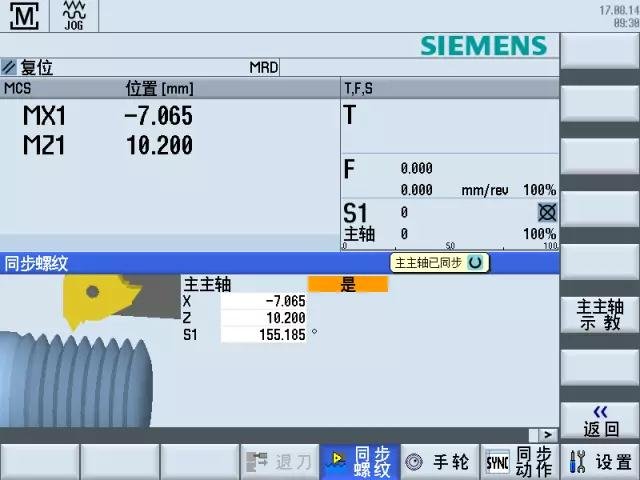Select the 手轮 handwheel softkey
The image size is (640, 480).
click(439, 462)
